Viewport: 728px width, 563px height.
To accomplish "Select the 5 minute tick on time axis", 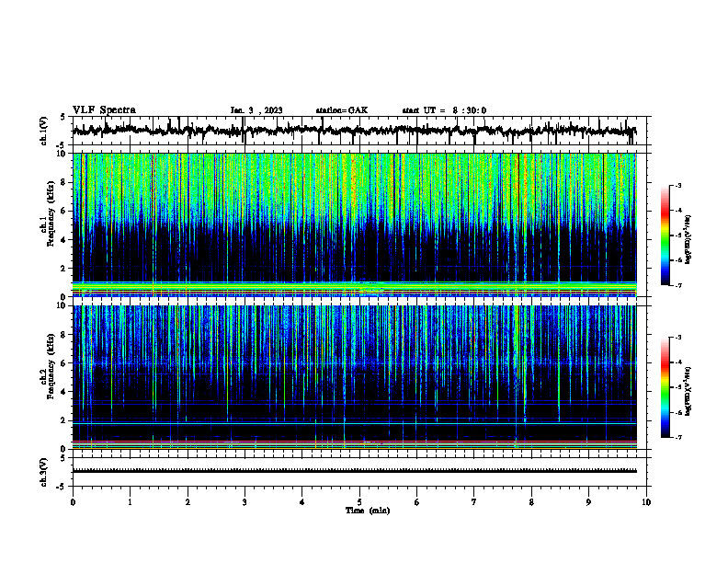I will (x=359, y=502).
